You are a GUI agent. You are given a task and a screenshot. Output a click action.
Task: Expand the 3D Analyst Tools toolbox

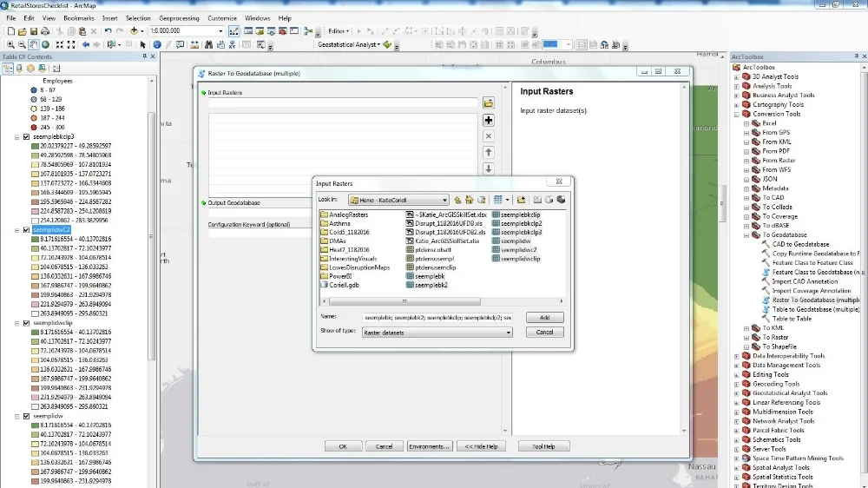click(x=737, y=77)
